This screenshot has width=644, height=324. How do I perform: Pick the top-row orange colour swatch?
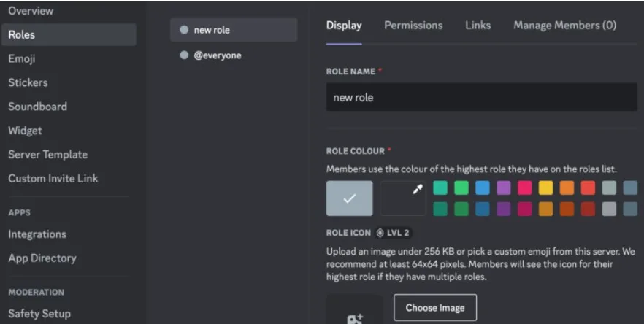pyautogui.click(x=567, y=188)
